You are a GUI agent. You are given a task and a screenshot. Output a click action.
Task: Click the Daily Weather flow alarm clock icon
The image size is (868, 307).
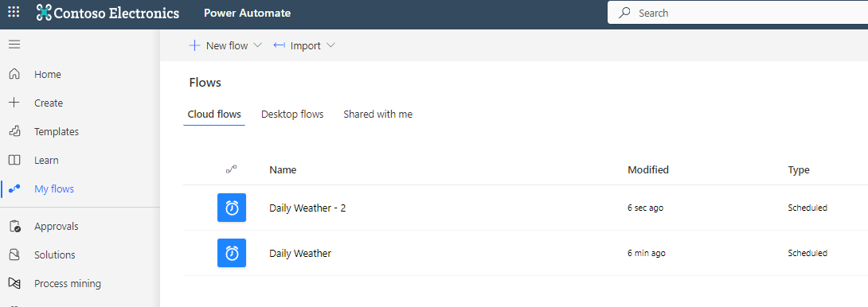pos(232,254)
